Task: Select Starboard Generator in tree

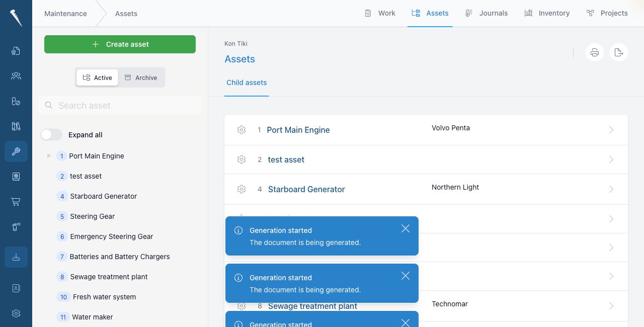Action: tap(104, 196)
